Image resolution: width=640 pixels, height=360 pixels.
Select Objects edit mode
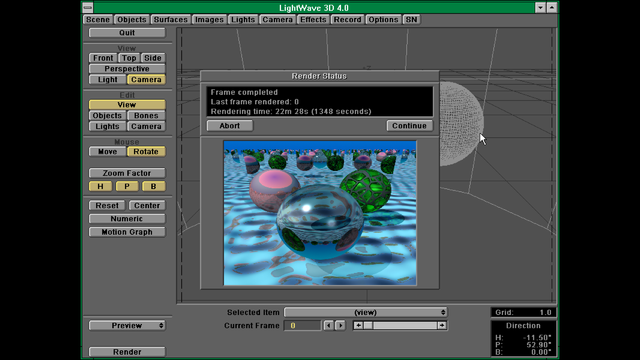coord(107,116)
